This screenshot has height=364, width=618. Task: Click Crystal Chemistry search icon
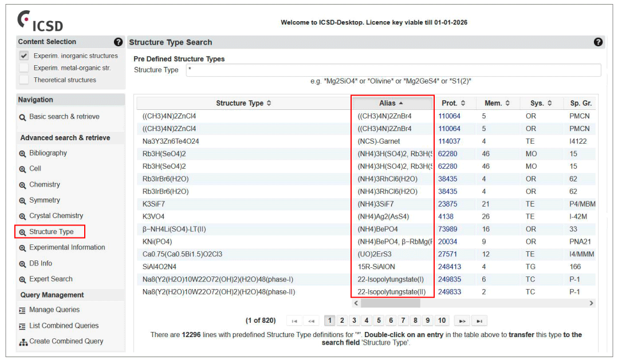[x=22, y=217]
